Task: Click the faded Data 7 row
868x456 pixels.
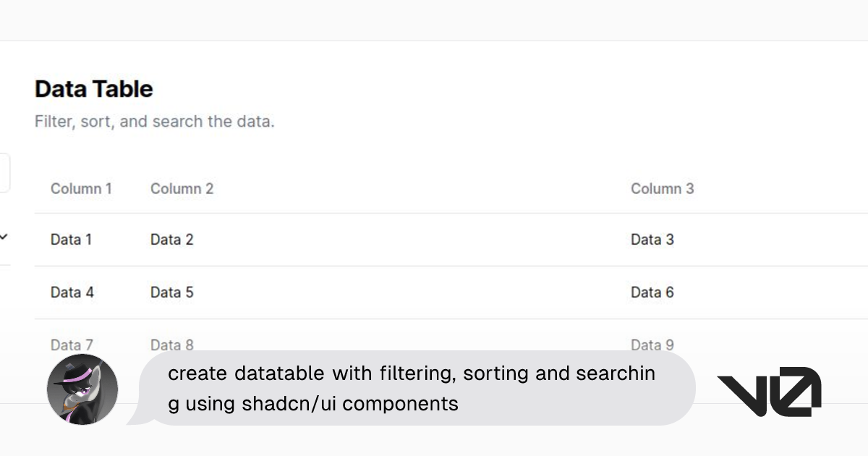Action: (71, 345)
